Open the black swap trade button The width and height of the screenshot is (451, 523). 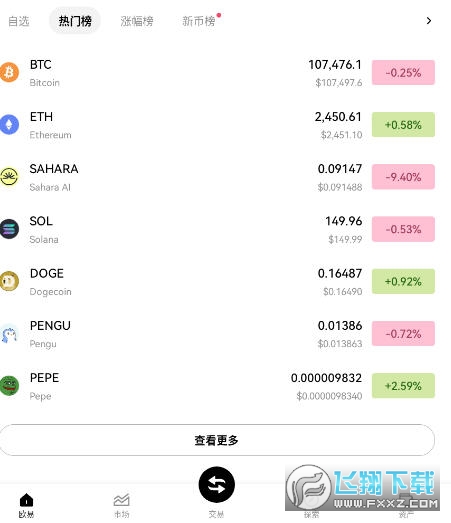click(x=216, y=484)
